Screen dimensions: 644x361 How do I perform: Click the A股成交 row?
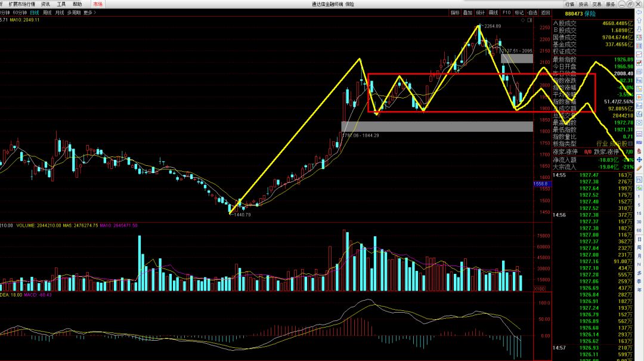pyautogui.click(x=593, y=23)
